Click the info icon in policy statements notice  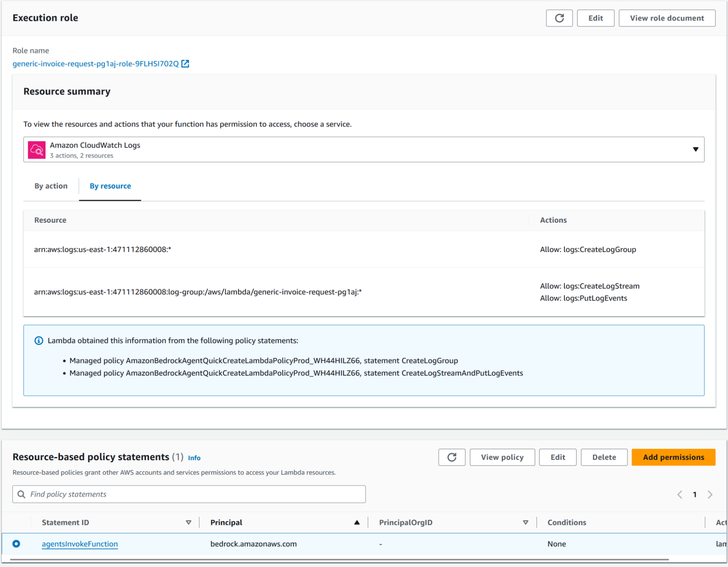39,341
